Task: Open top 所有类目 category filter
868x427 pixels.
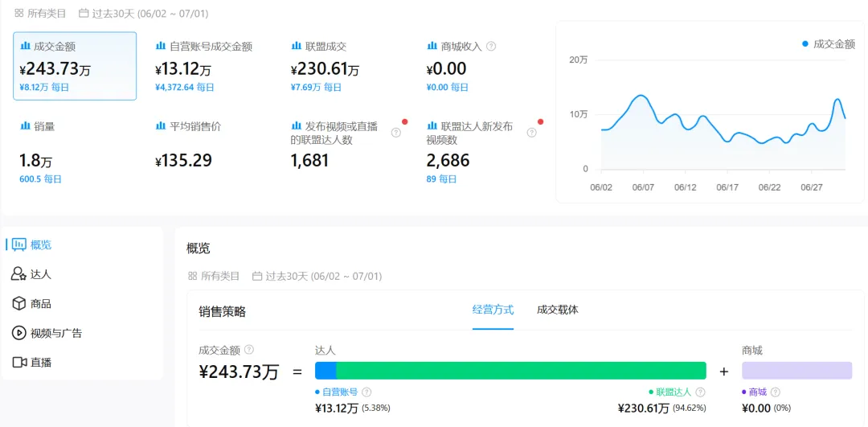Action: click(40, 14)
